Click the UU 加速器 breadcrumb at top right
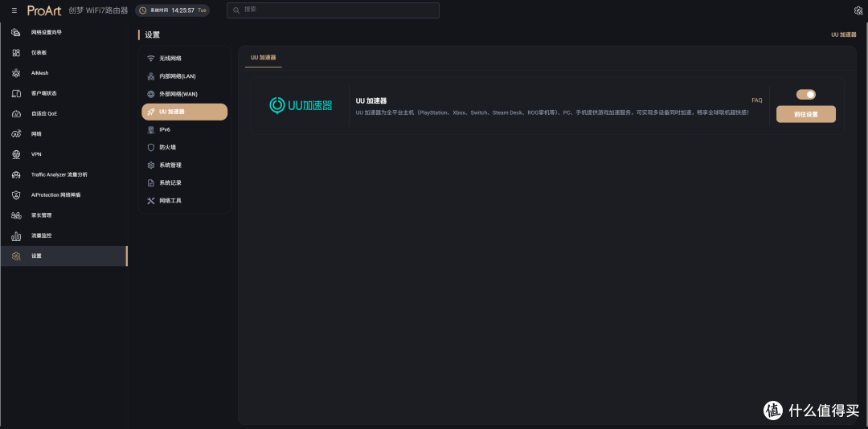Viewport: 868px width, 429px height. [x=844, y=35]
